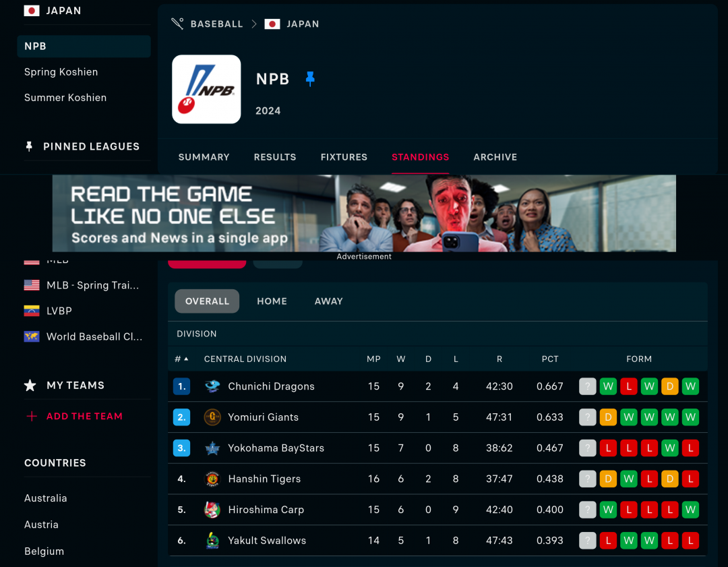
Task: Click the pin icon next to Pinned Leagues
Action: [x=29, y=147]
